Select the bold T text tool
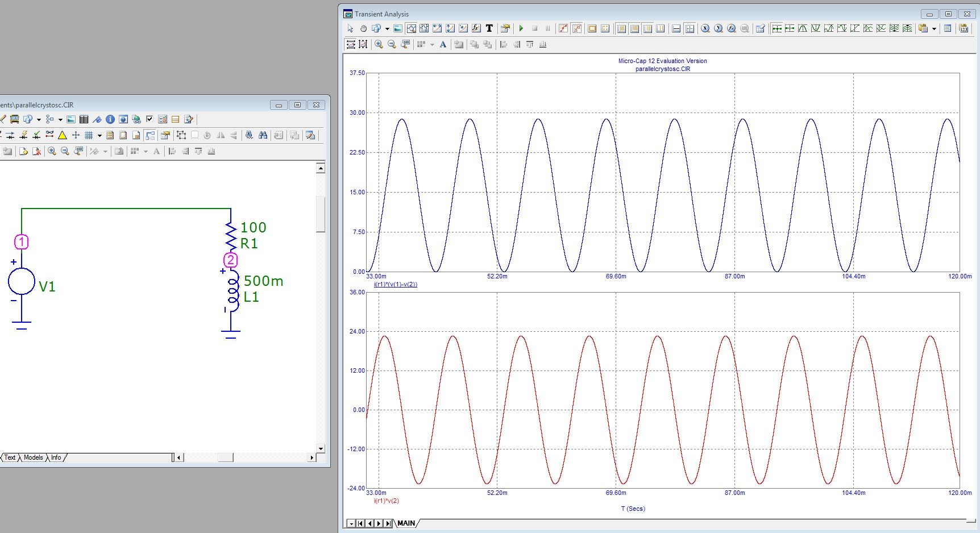The width and height of the screenshot is (980, 533). tap(489, 28)
